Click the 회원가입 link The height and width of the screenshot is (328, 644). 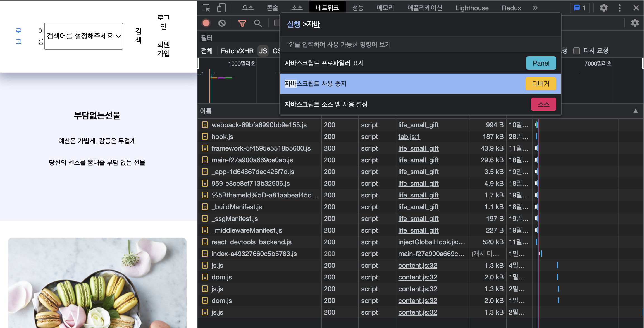(x=163, y=49)
